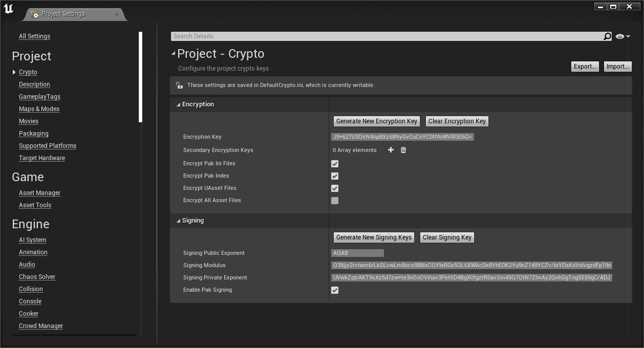
Task: Click Generate New Encryption Key
Action: [376, 121]
